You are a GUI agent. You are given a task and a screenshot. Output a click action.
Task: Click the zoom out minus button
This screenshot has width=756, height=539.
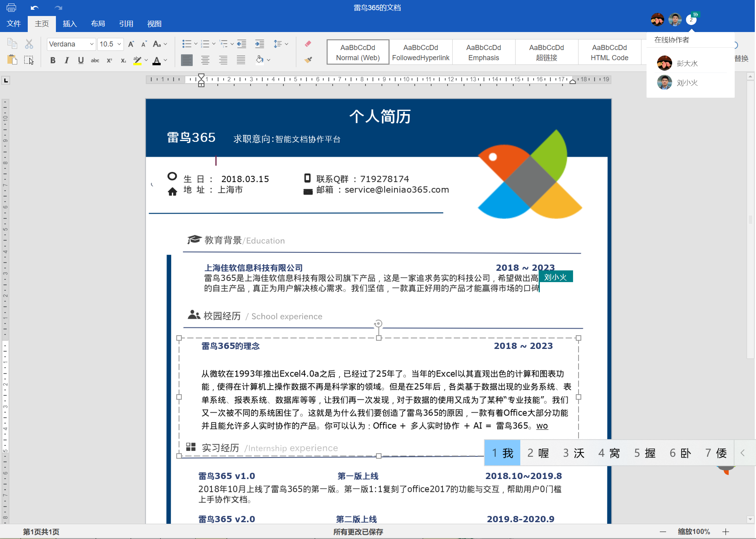(x=663, y=532)
